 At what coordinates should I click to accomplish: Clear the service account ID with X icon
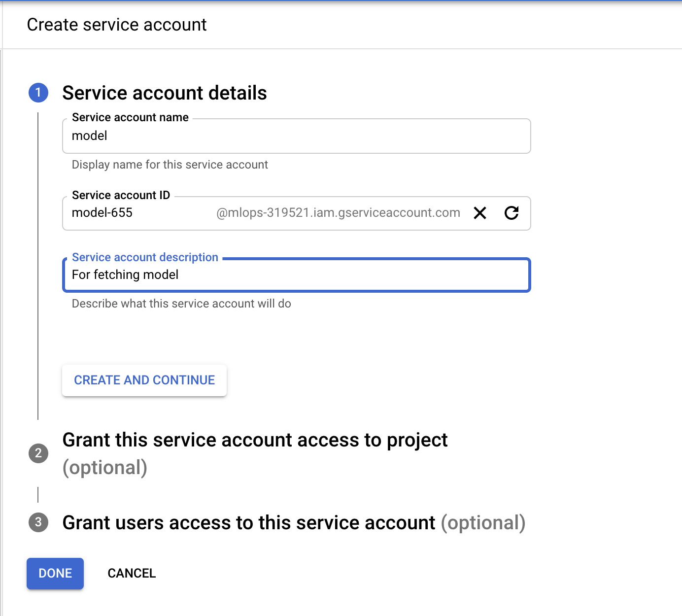(x=480, y=213)
